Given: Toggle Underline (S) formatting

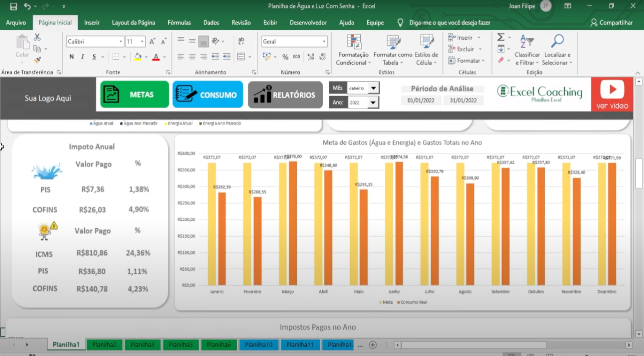Looking at the screenshot, I should [x=94, y=57].
